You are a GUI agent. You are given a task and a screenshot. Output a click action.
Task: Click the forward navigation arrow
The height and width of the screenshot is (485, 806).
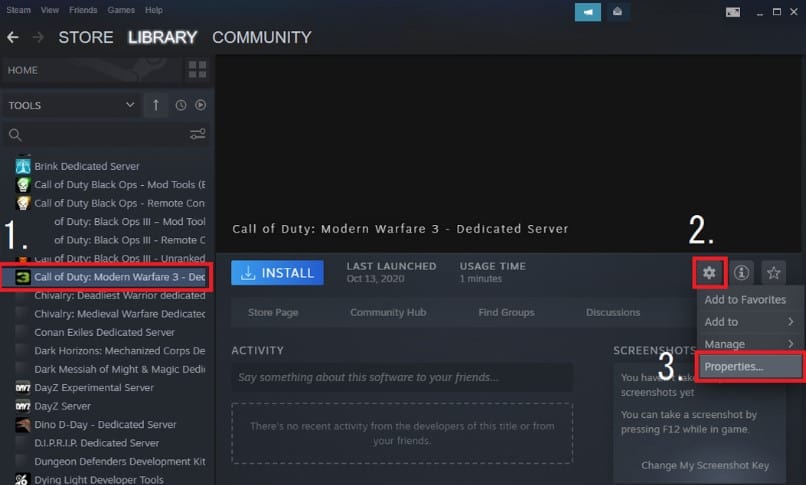tap(38, 37)
